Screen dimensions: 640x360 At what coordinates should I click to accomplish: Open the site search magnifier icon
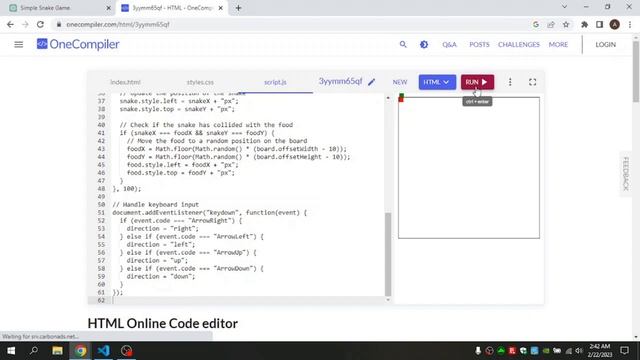click(403, 44)
